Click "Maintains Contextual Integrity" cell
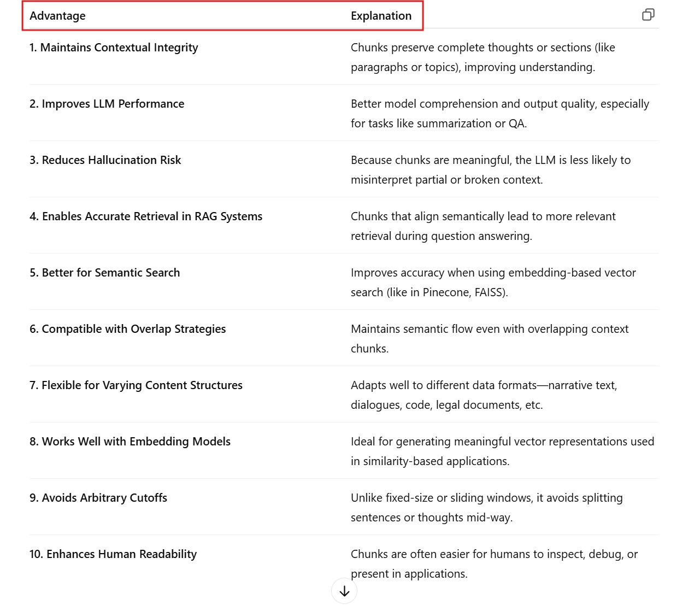Image resolution: width=700 pixels, height=605 pixels. pos(114,48)
